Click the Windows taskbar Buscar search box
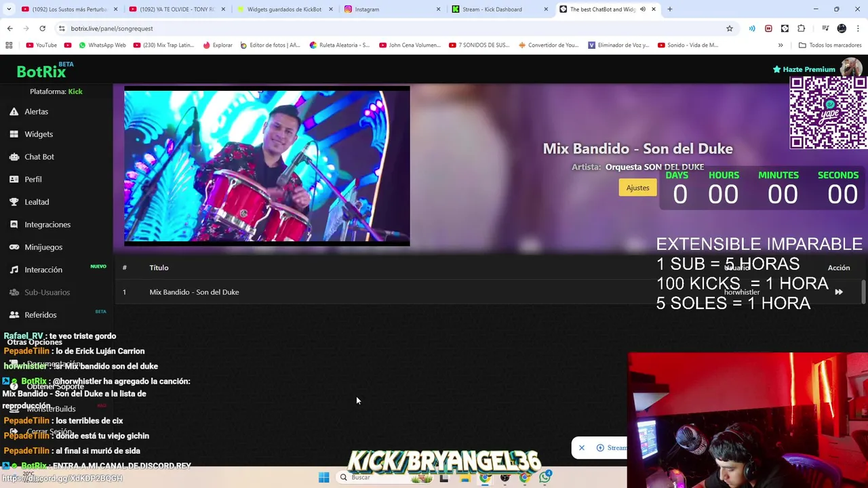 pos(383,477)
